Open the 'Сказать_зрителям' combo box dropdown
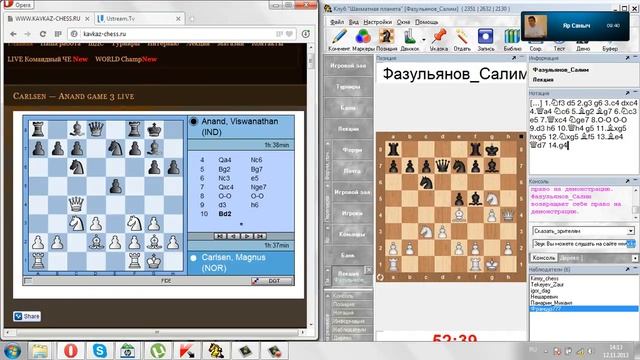 (x=631, y=231)
